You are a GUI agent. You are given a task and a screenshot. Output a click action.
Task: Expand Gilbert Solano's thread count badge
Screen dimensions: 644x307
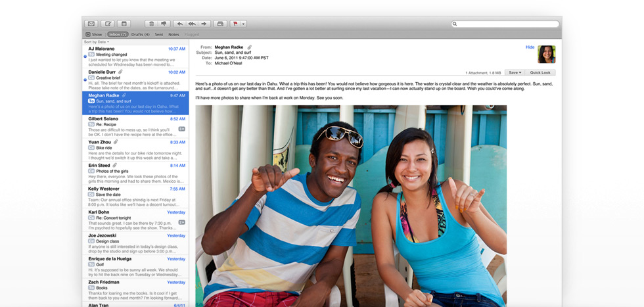pos(182,129)
